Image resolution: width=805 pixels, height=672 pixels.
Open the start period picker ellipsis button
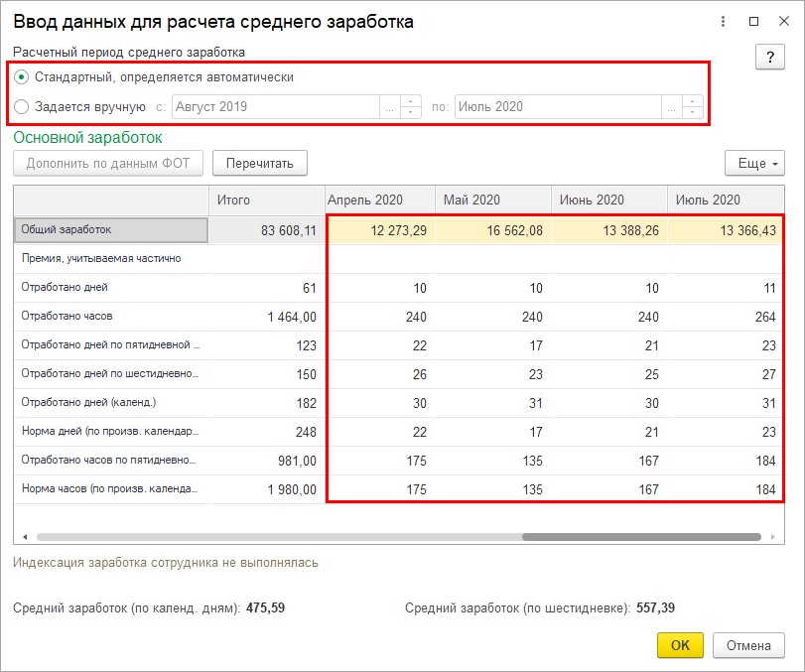coord(390,107)
